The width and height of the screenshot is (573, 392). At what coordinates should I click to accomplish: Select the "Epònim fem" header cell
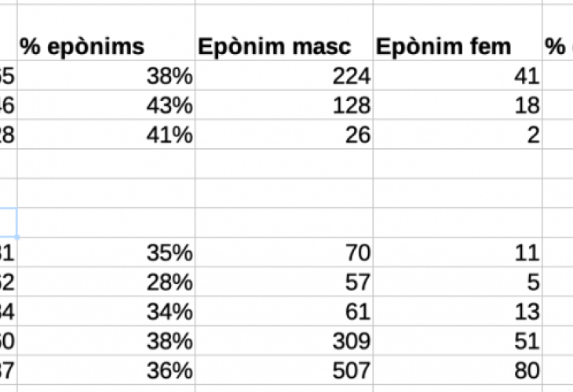[x=458, y=47]
